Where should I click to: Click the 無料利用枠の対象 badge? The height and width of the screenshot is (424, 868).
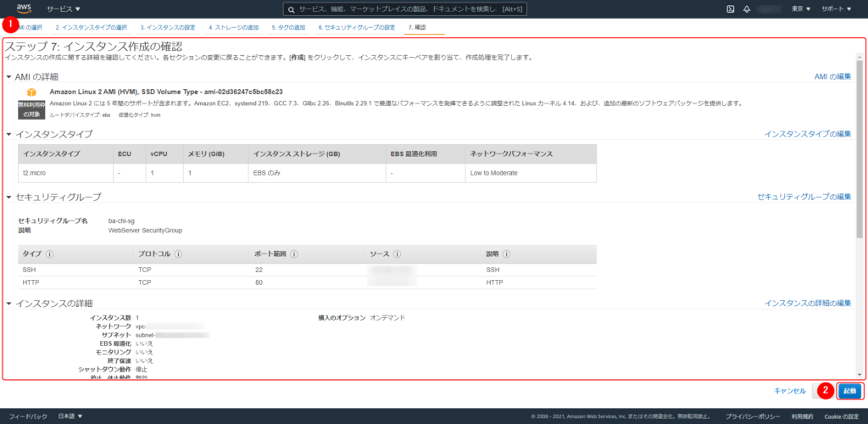(31, 109)
